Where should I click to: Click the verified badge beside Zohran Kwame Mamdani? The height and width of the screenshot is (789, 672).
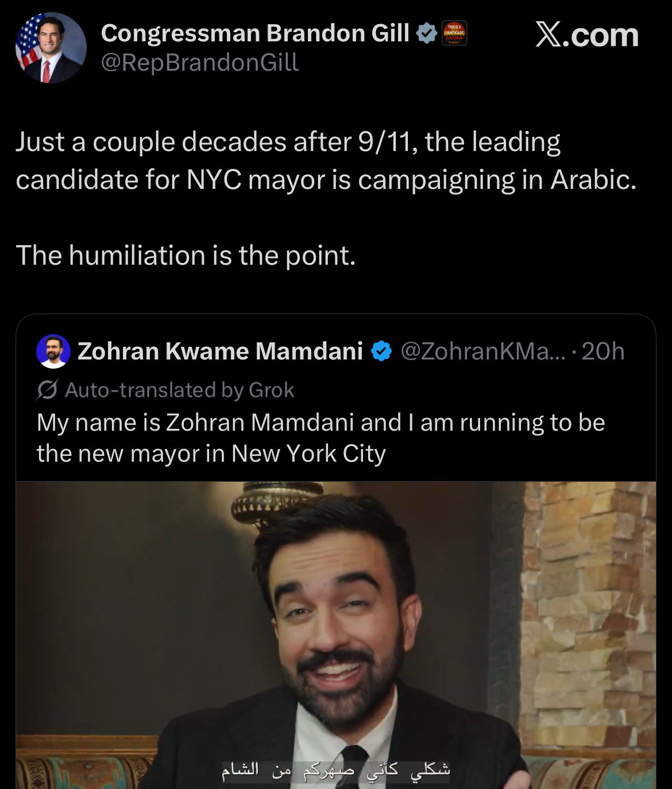click(381, 351)
